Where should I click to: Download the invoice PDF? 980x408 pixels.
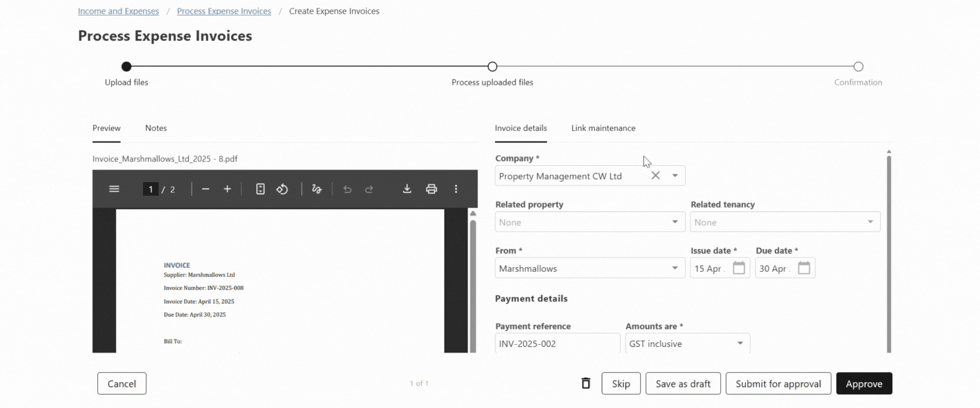point(407,189)
